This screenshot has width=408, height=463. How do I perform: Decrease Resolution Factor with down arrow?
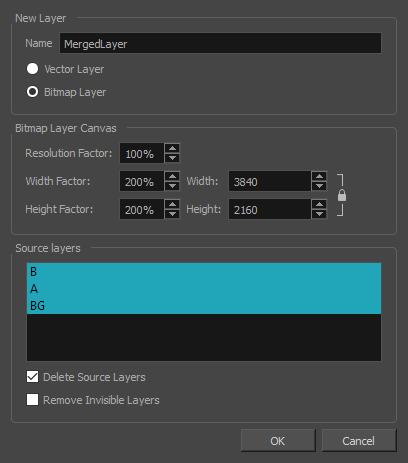(x=172, y=158)
